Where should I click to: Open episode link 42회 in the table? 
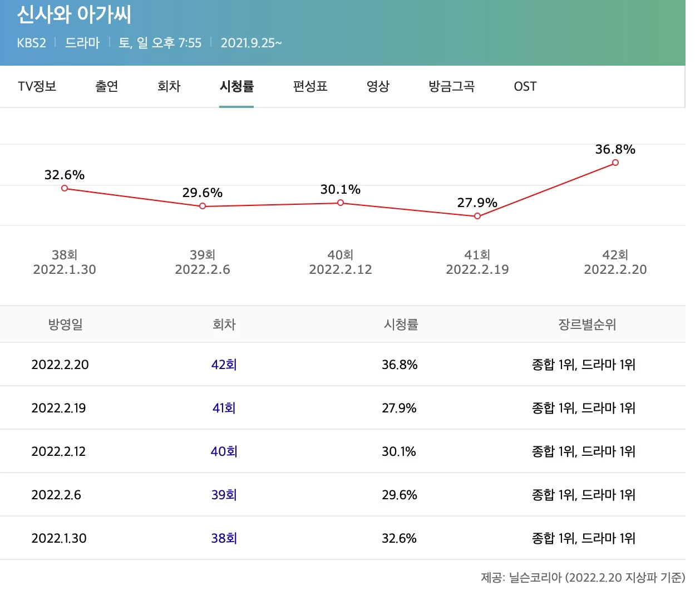point(224,365)
